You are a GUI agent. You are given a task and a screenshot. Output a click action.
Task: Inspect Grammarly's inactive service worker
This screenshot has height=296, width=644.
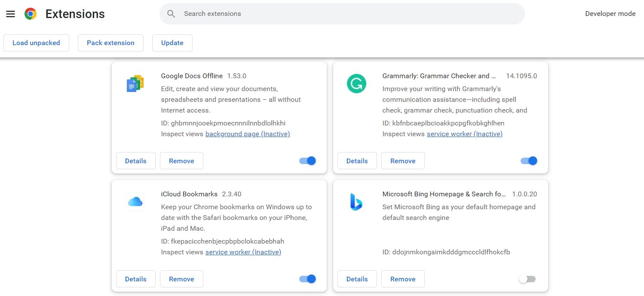[464, 134]
